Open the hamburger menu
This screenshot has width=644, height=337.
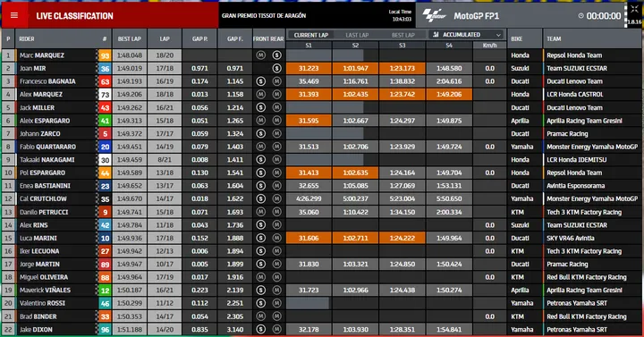pyautogui.click(x=14, y=15)
